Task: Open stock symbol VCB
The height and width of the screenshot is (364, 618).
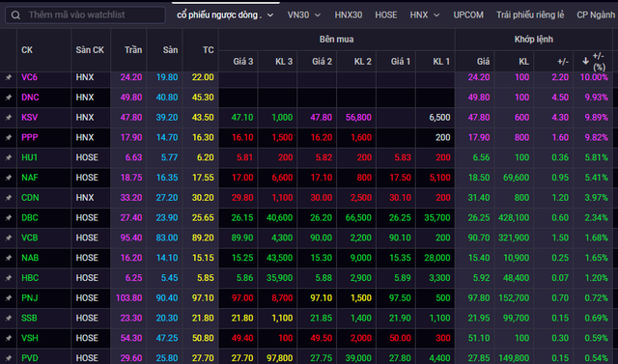Action: point(30,238)
